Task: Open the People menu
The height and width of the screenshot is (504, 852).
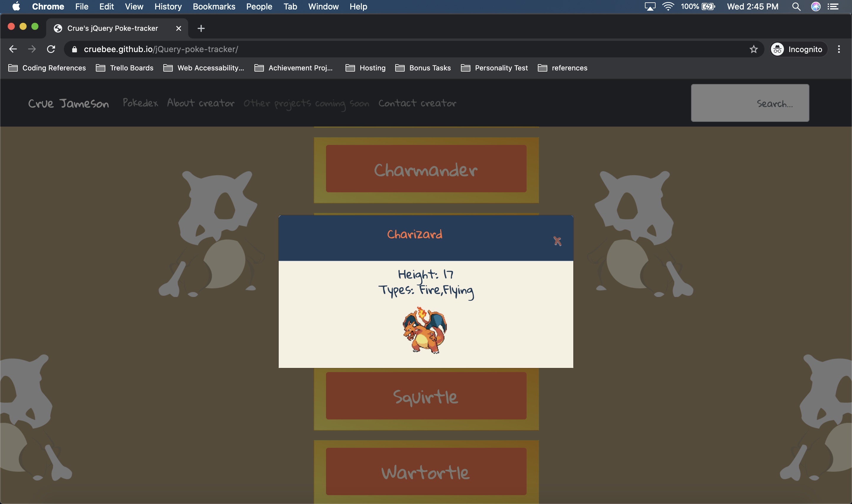Action: [259, 7]
